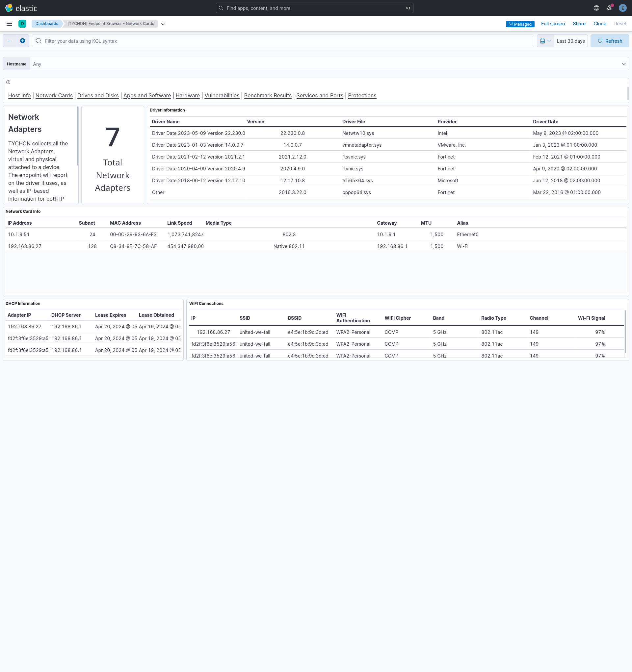Screen dimensions: 632x672
Task: Sort by Driver Date column header
Action: pos(545,122)
